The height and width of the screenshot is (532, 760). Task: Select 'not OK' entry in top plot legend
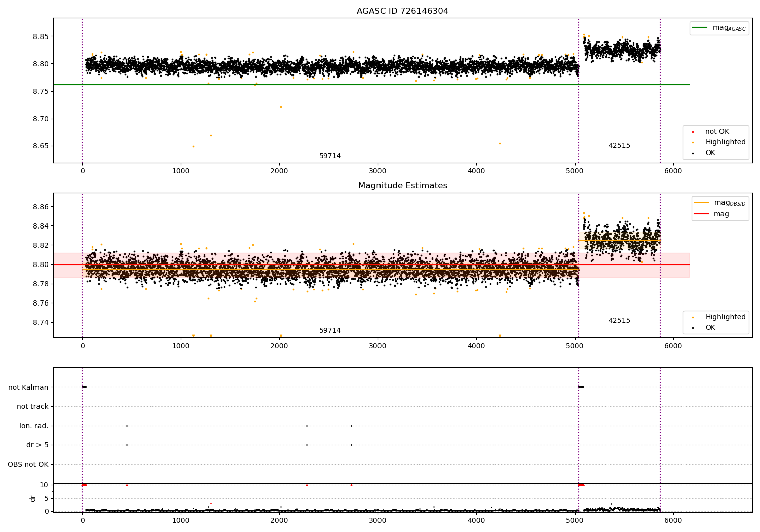[717, 132]
